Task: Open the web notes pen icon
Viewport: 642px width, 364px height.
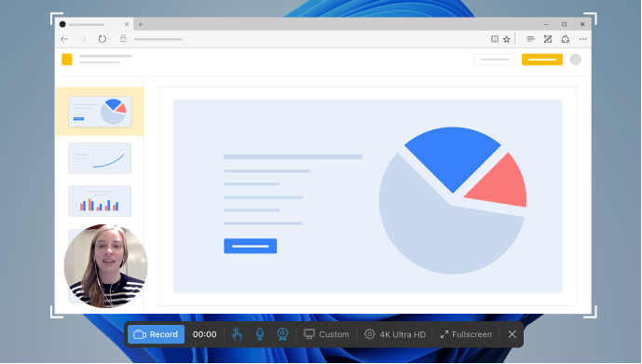Action: (x=548, y=39)
